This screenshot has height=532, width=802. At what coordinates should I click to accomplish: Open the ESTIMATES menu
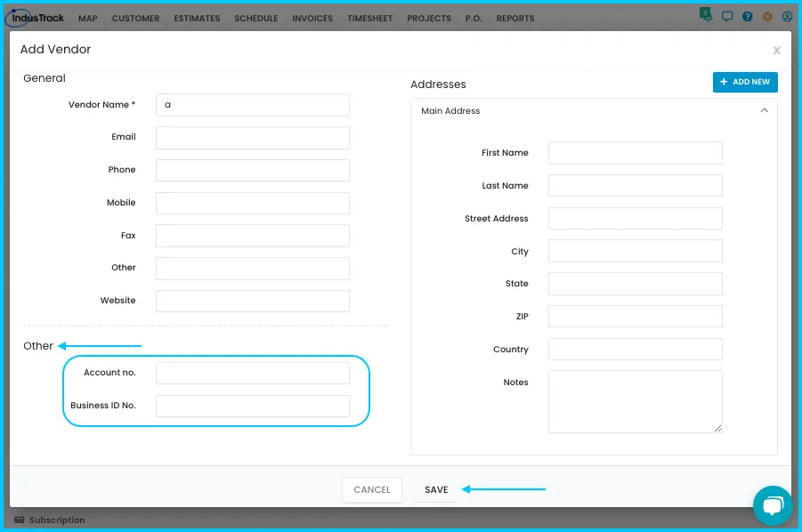point(197,19)
